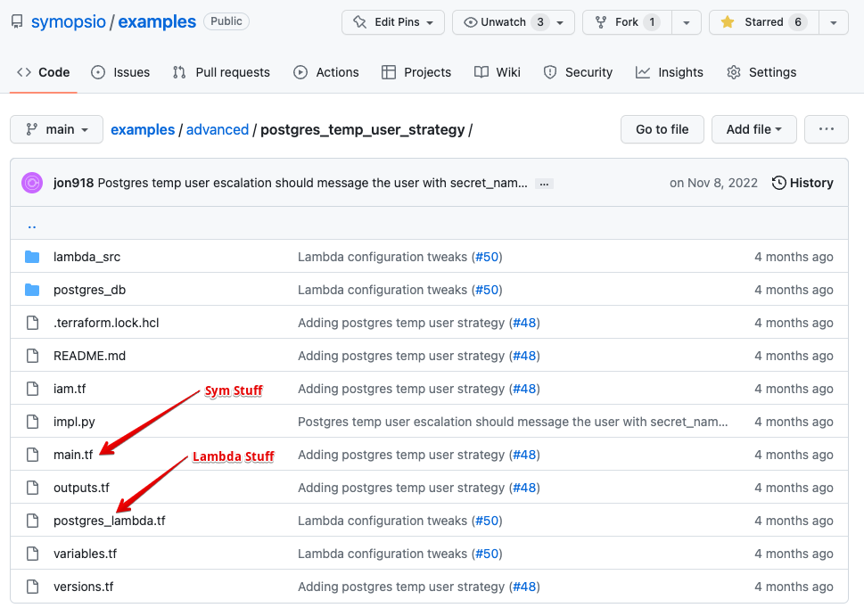Screen dimensions: 864x616
Task: Open the Pull requests tab
Action: click(221, 72)
